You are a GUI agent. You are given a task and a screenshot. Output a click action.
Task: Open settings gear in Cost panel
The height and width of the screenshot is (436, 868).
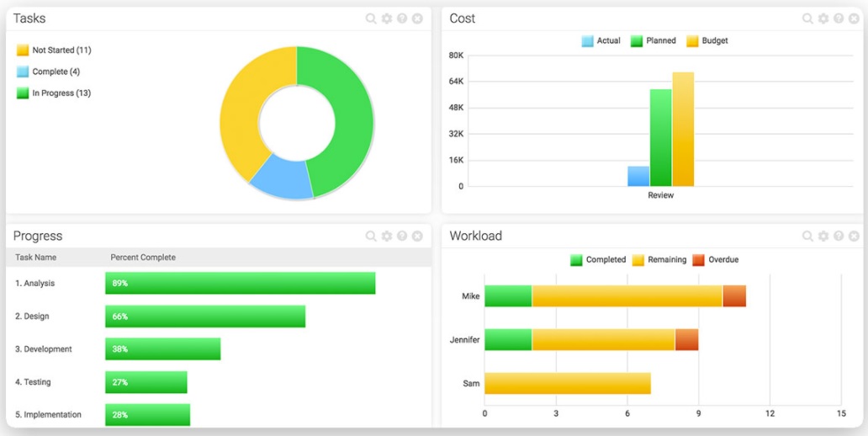point(823,19)
